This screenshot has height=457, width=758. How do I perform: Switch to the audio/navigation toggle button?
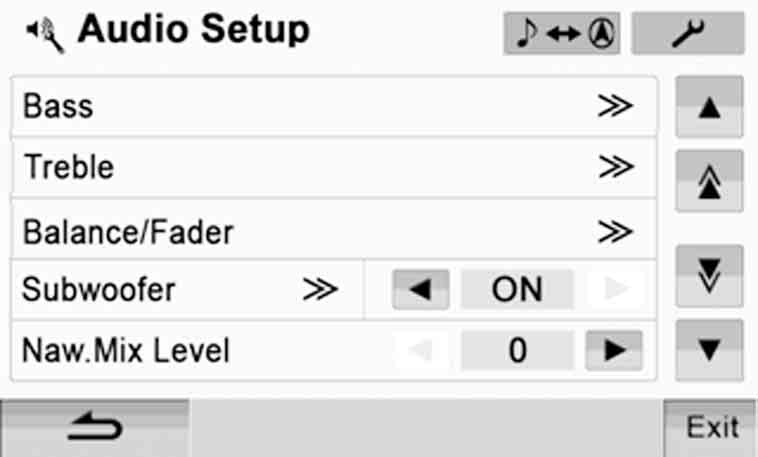click(561, 33)
